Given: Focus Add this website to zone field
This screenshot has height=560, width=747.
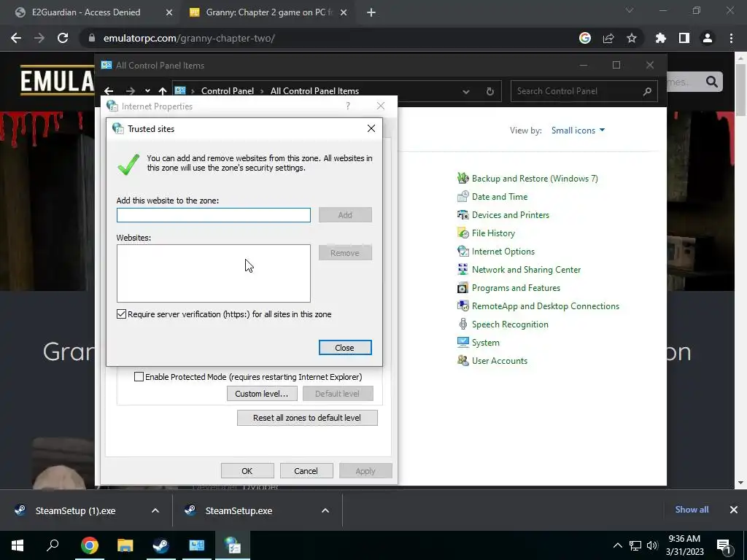Looking at the screenshot, I should (214, 215).
